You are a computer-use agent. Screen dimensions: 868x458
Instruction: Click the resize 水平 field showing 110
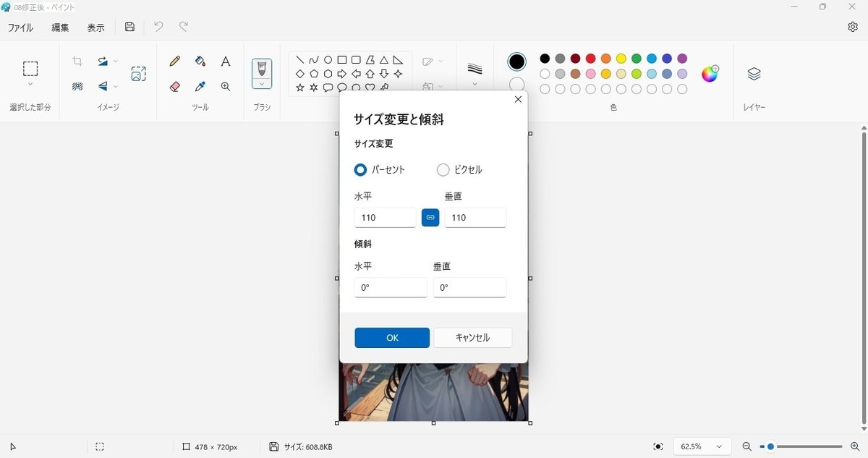click(x=385, y=218)
